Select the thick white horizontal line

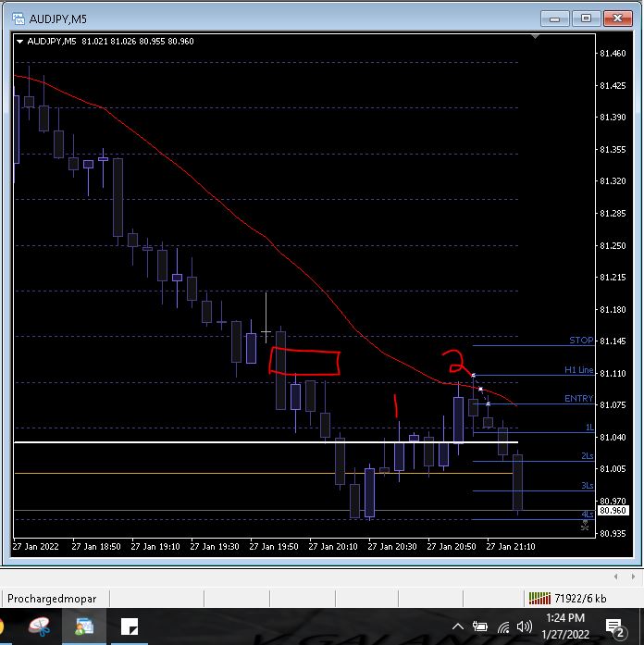(266, 442)
